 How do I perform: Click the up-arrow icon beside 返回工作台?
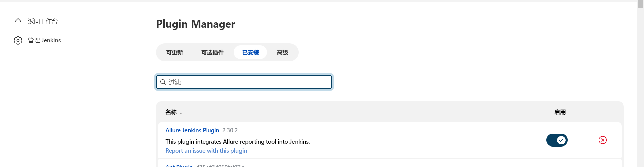click(18, 22)
